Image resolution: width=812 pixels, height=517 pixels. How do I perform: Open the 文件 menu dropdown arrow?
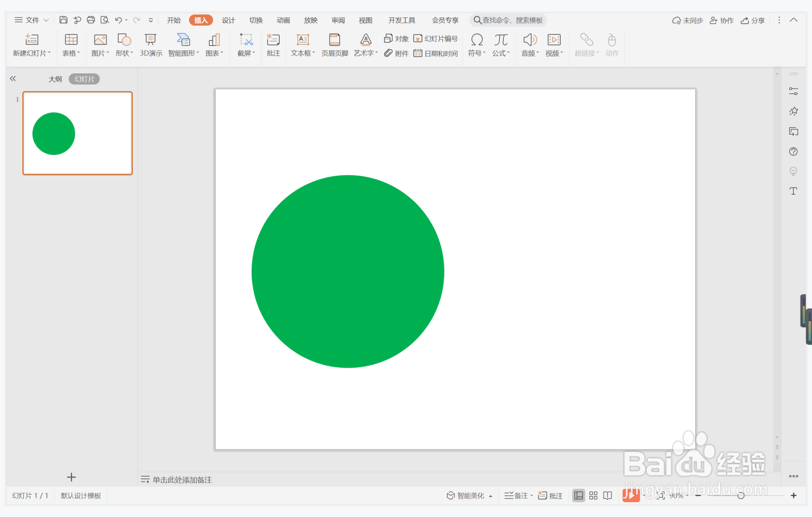tap(46, 20)
